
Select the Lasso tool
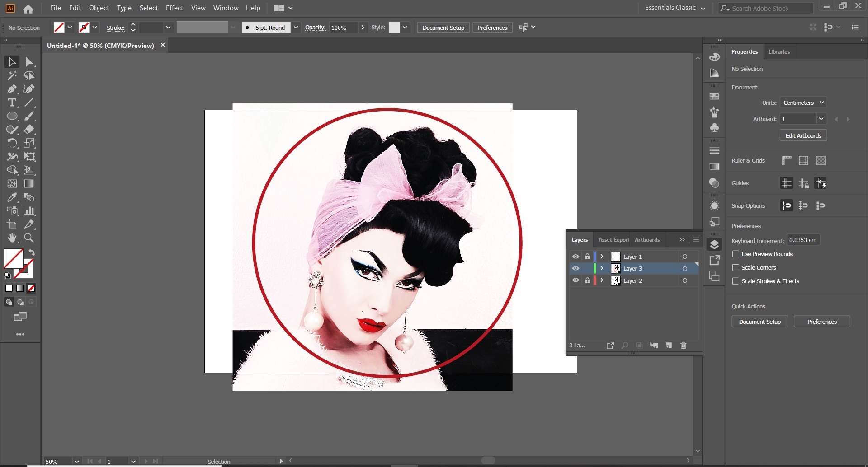coord(29,75)
